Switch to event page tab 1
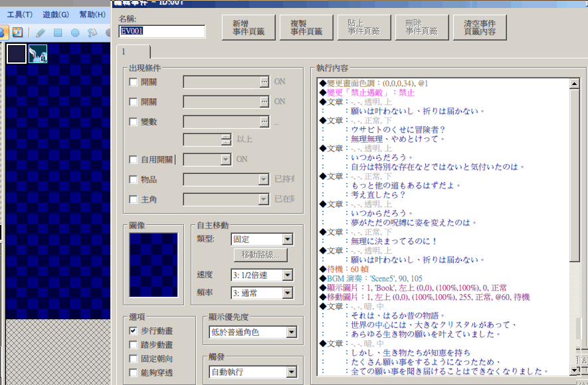The image size is (588, 385). 134,52
